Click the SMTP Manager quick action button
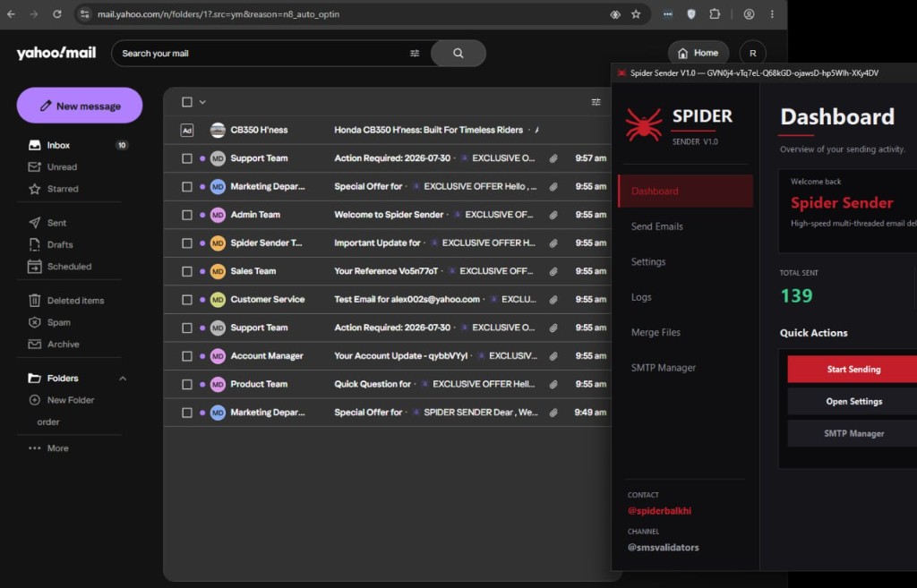The image size is (917, 588). 853,434
